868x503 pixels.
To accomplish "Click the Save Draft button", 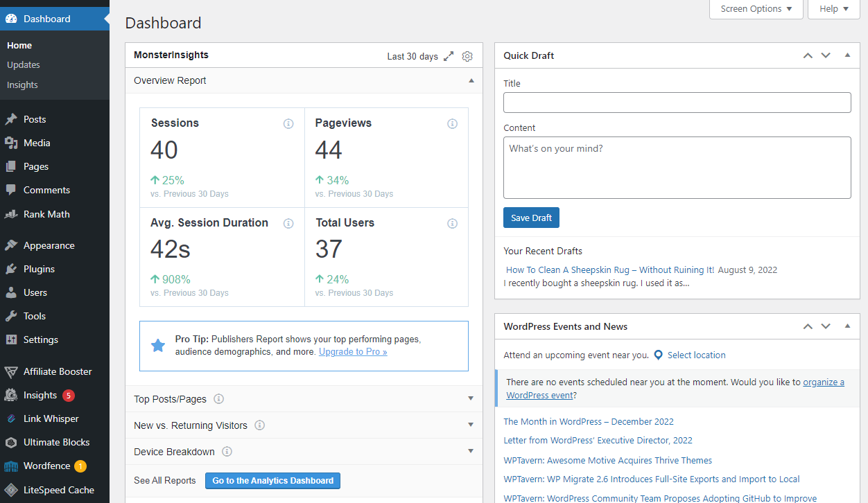I will click(531, 218).
